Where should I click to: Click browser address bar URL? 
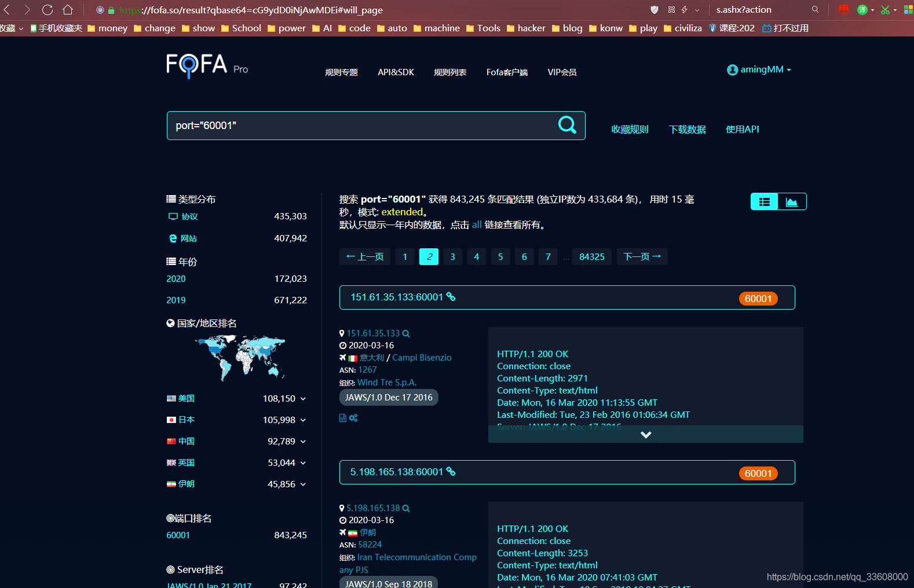click(x=251, y=10)
